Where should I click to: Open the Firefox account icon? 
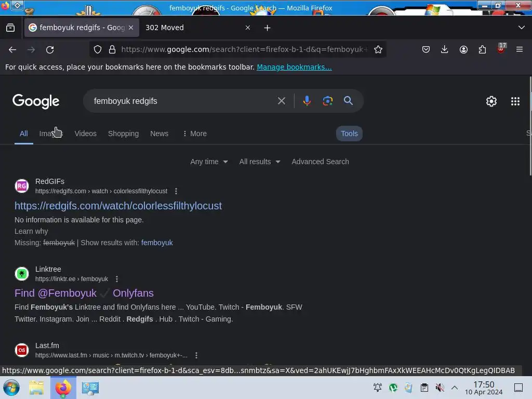[463, 49]
